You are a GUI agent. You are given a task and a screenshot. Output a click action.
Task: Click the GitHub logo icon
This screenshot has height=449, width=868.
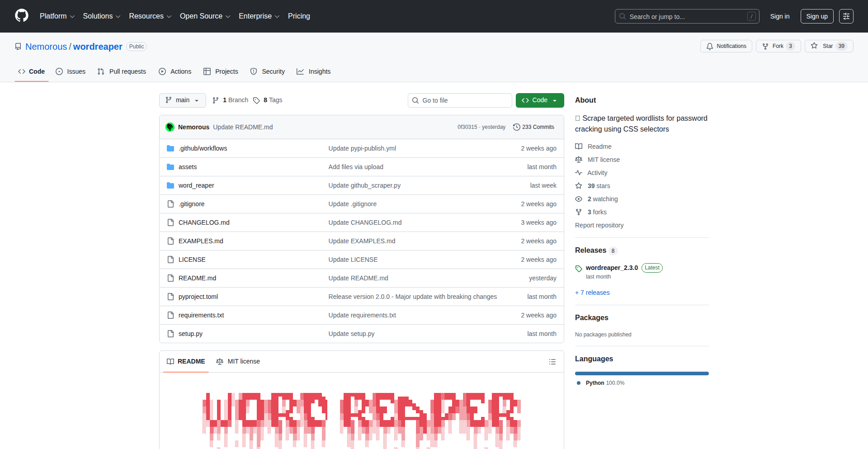click(x=22, y=16)
